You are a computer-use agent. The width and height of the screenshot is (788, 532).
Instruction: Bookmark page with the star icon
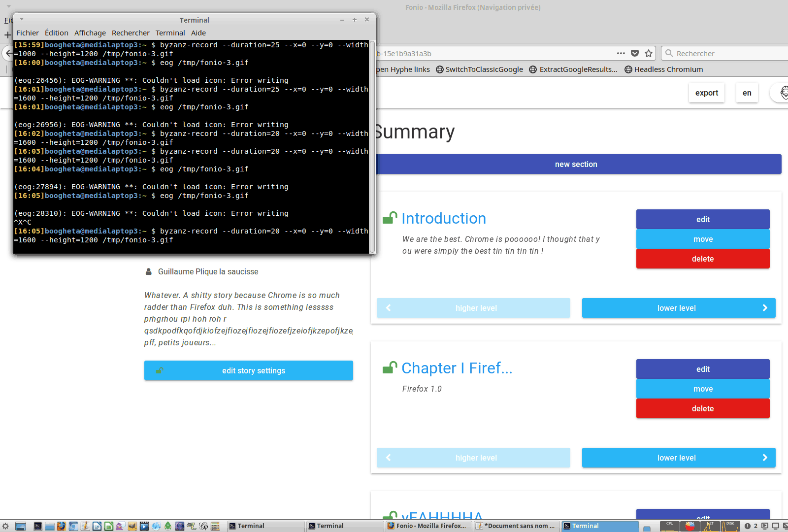tap(649, 53)
